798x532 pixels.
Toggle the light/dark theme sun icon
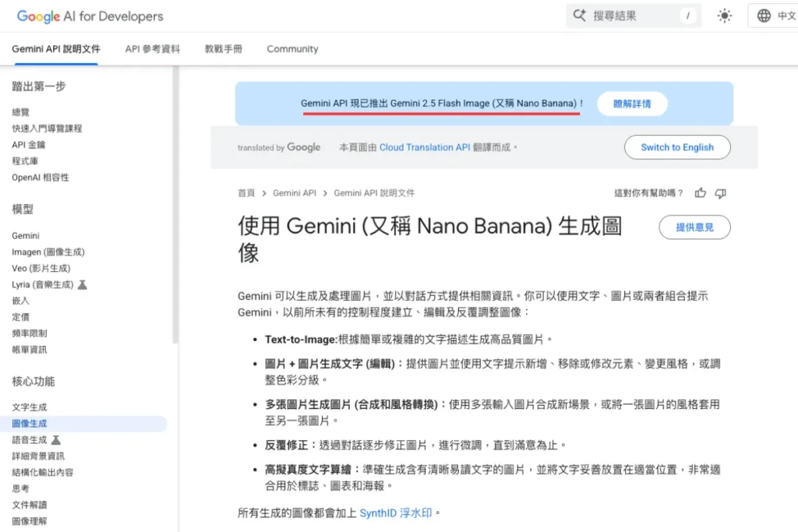(724, 16)
